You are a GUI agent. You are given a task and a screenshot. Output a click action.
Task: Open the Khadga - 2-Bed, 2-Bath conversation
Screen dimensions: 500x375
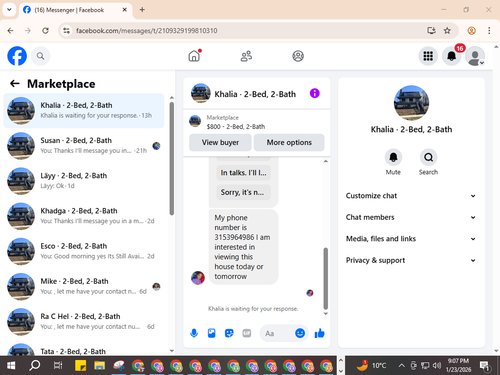pyautogui.click(x=84, y=216)
